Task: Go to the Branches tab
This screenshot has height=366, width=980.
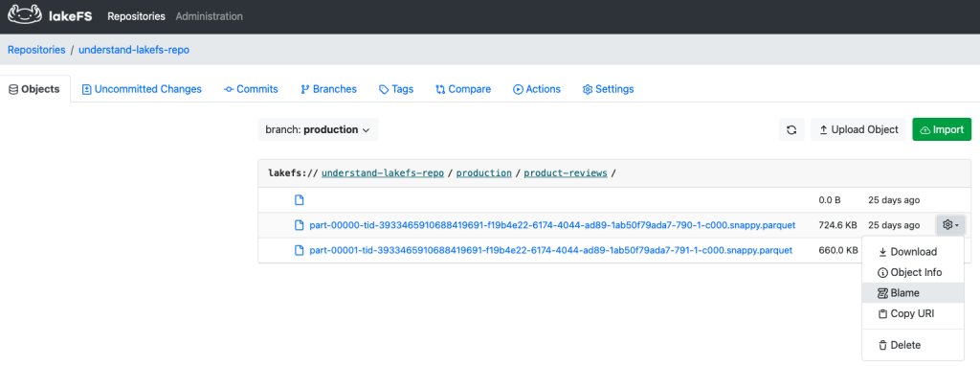Action: (x=329, y=89)
